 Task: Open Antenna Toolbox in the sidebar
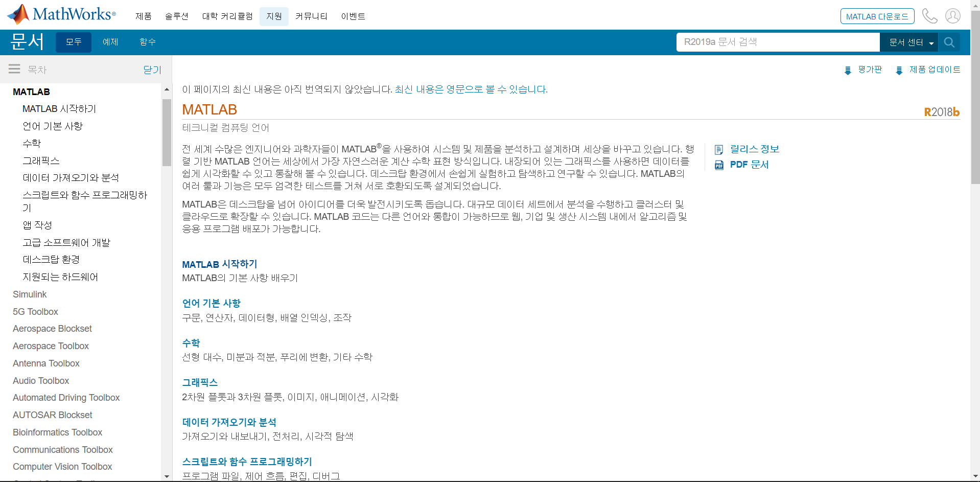click(x=46, y=363)
